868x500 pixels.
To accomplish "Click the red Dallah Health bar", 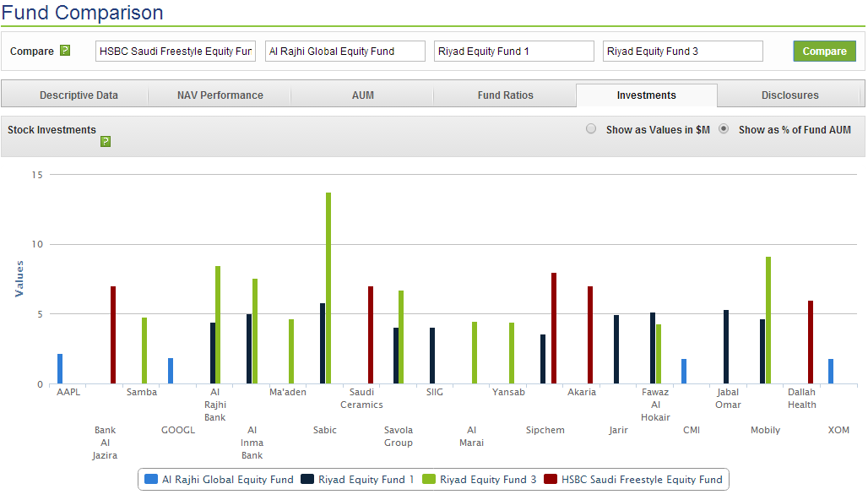I will 811,342.
